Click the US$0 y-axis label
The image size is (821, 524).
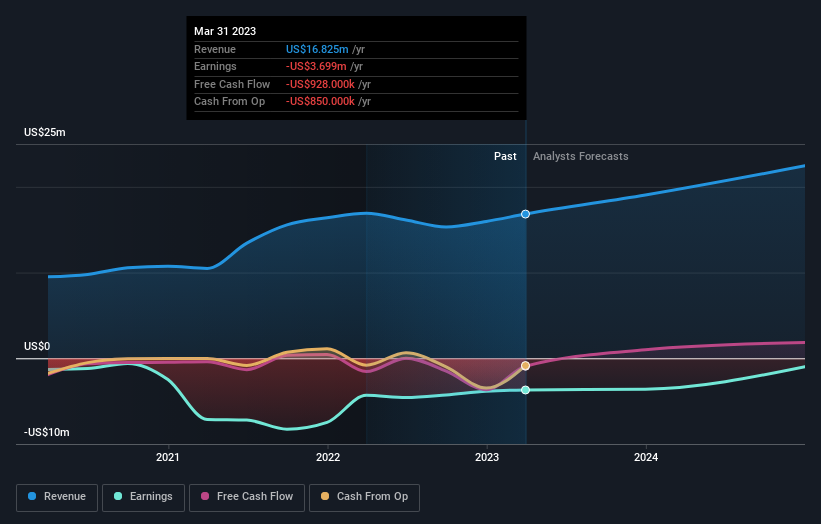[x=37, y=347]
